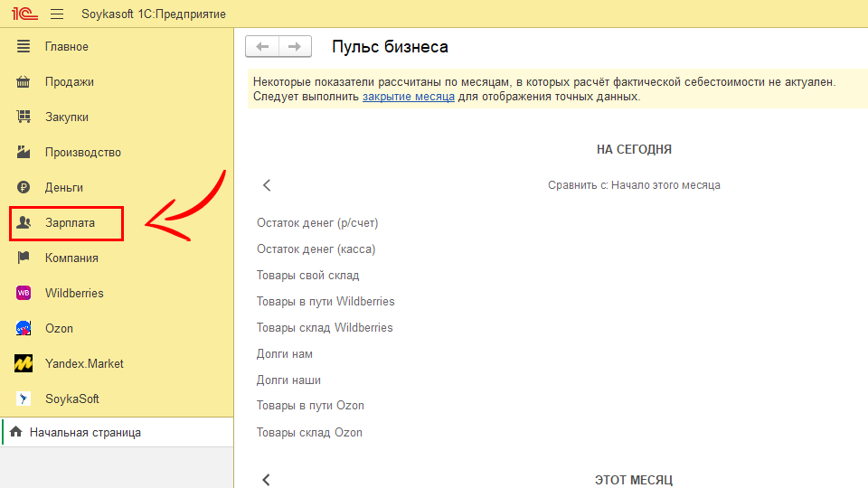Collapse ЭТОТ МЕСЯЦ section with left chevron
The image size is (868, 488).
[x=267, y=480]
